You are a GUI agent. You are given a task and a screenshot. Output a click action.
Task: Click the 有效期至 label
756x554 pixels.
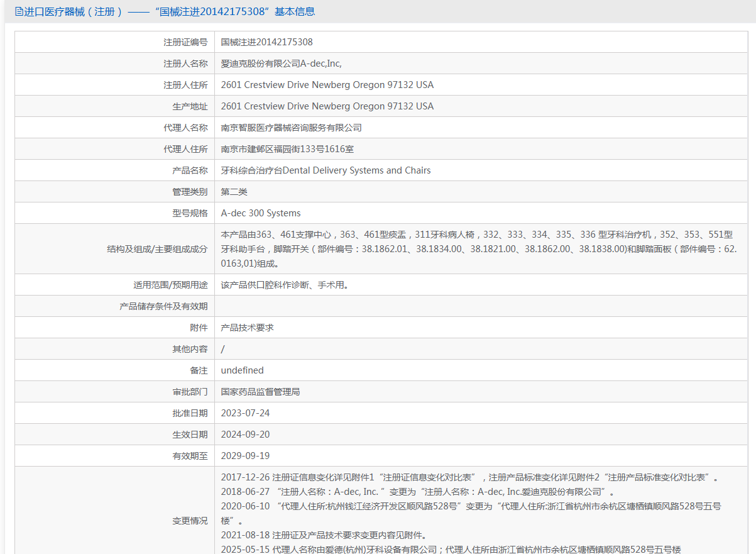coord(190,456)
